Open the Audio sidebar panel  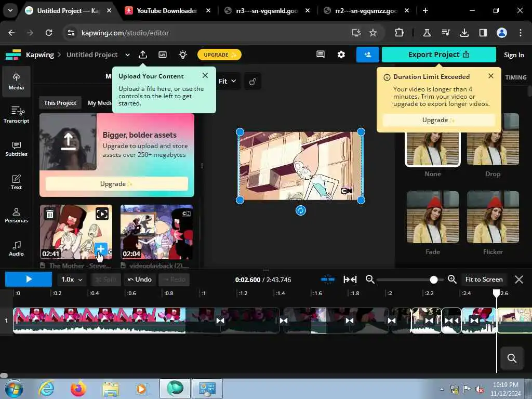16,248
